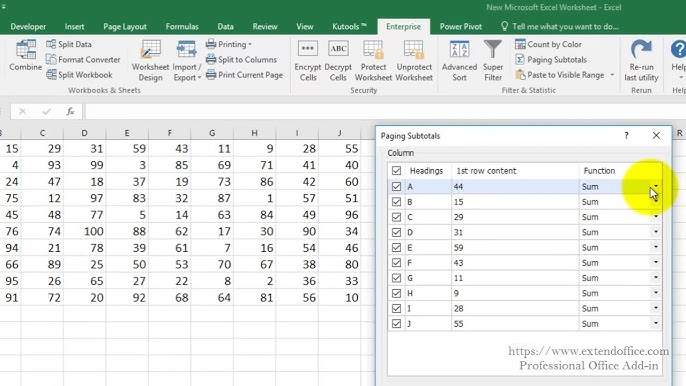Uncheck the checkbox for column A
Screen dimensions: 686x386
(396, 186)
